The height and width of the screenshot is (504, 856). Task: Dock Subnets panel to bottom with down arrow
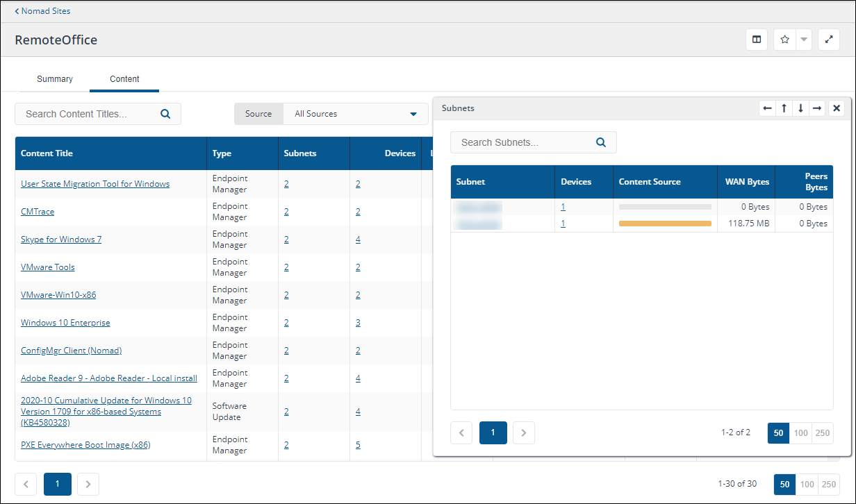coord(800,108)
